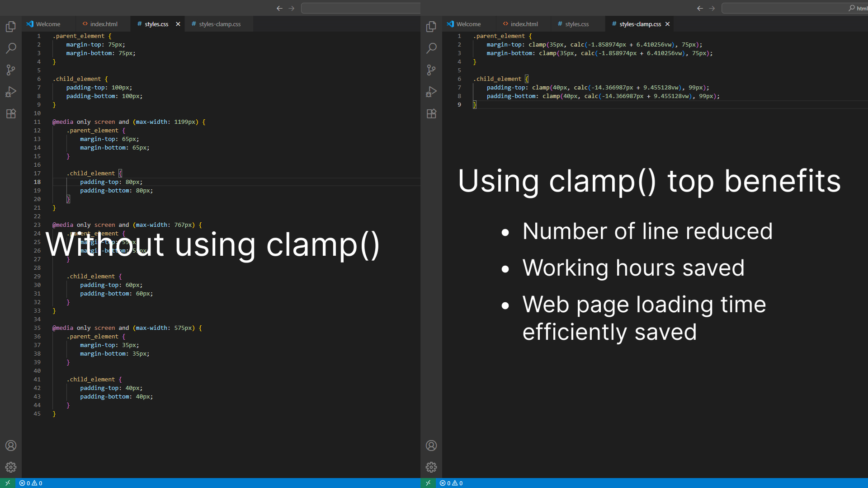Open Accounts menu in left window
This screenshot has height=488, width=868.
[x=11, y=446]
